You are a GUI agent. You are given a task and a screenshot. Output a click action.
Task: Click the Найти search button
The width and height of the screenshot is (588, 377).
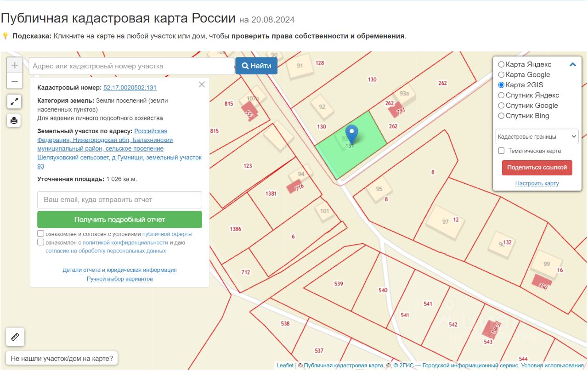click(256, 66)
